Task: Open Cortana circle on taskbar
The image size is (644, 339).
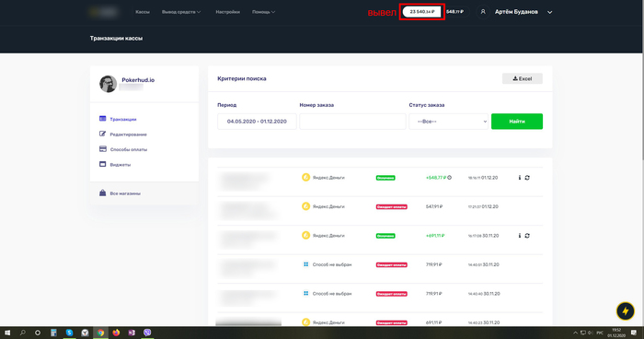Action: [x=38, y=333]
